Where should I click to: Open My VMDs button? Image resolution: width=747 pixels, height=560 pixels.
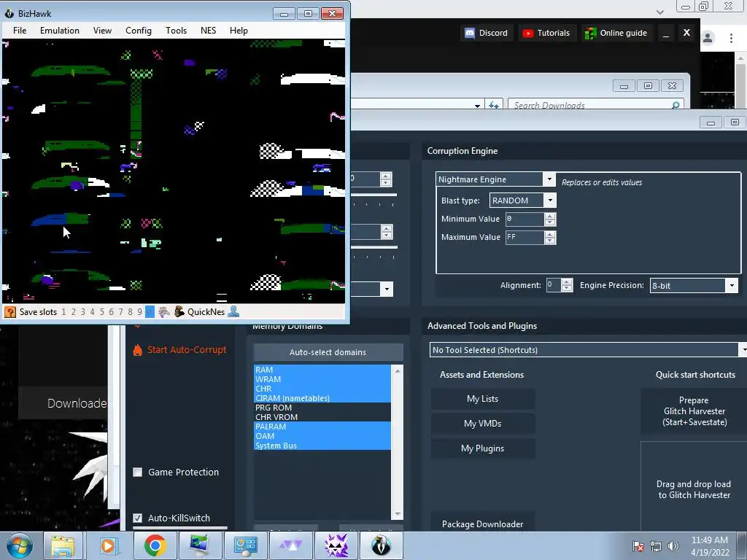pos(483,424)
